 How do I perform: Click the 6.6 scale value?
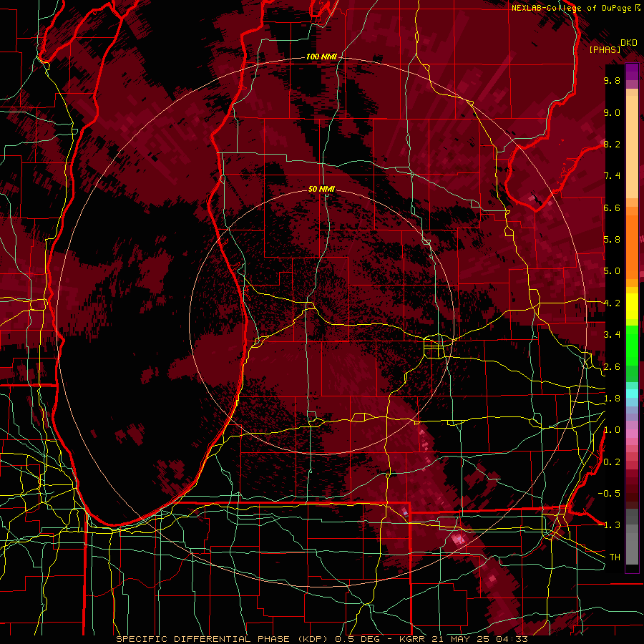pyautogui.click(x=612, y=208)
